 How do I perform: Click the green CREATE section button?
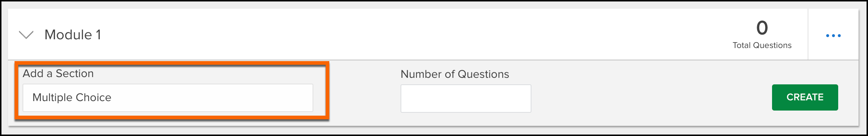coord(805,97)
